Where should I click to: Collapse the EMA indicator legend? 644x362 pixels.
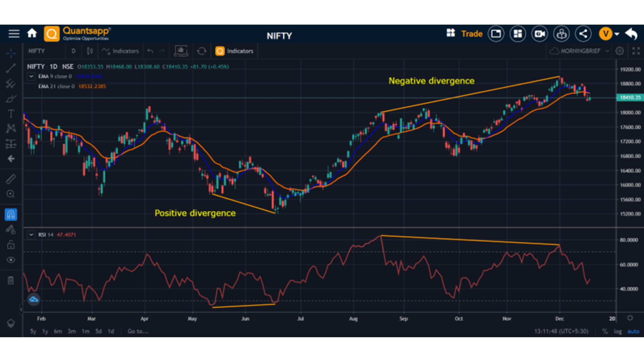(31, 76)
